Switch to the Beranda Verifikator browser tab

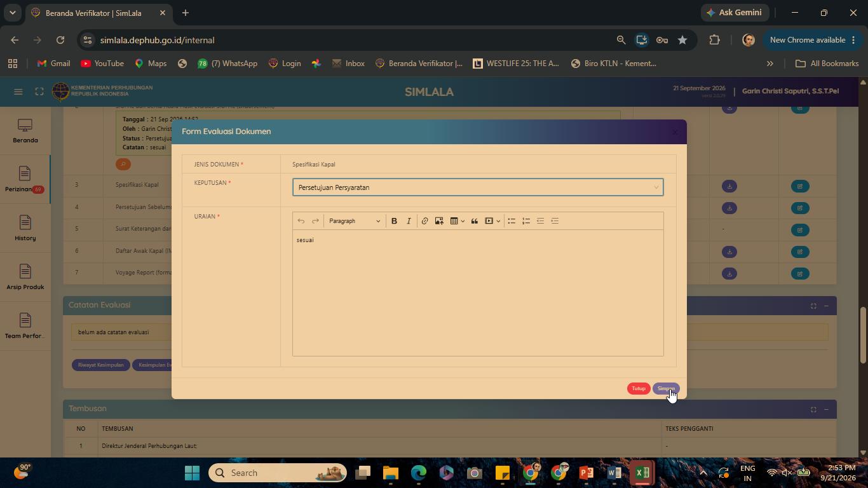click(93, 13)
